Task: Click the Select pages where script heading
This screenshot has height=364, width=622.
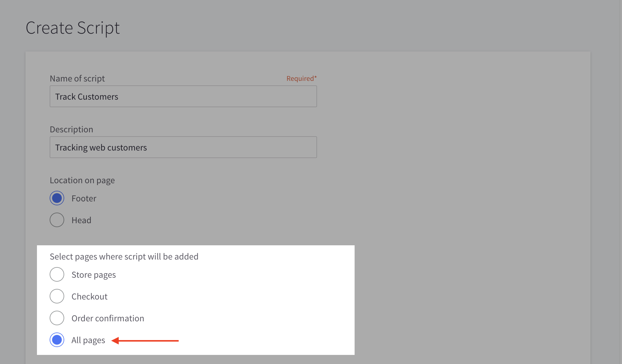Action: pyautogui.click(x=124, y=256)
